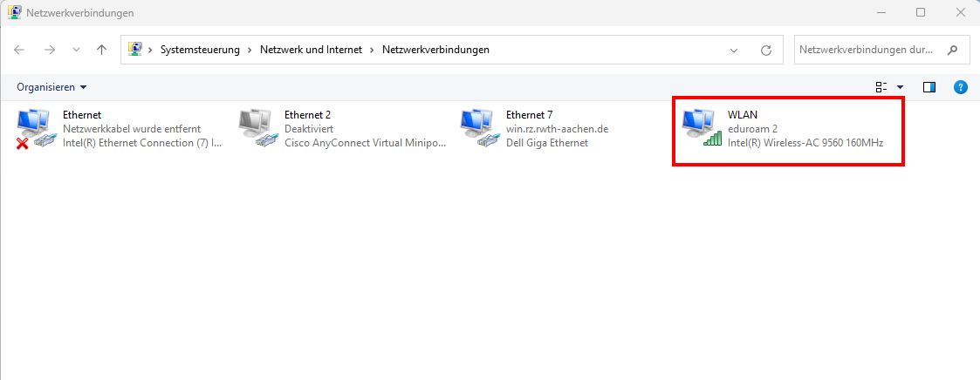Refresh the Netzwerkverbindungen view
Screen dimensions: 980x380
[765, 51]
